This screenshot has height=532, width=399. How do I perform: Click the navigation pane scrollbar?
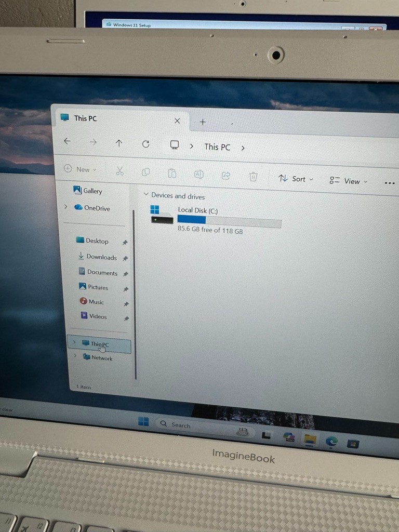[135, 295]
